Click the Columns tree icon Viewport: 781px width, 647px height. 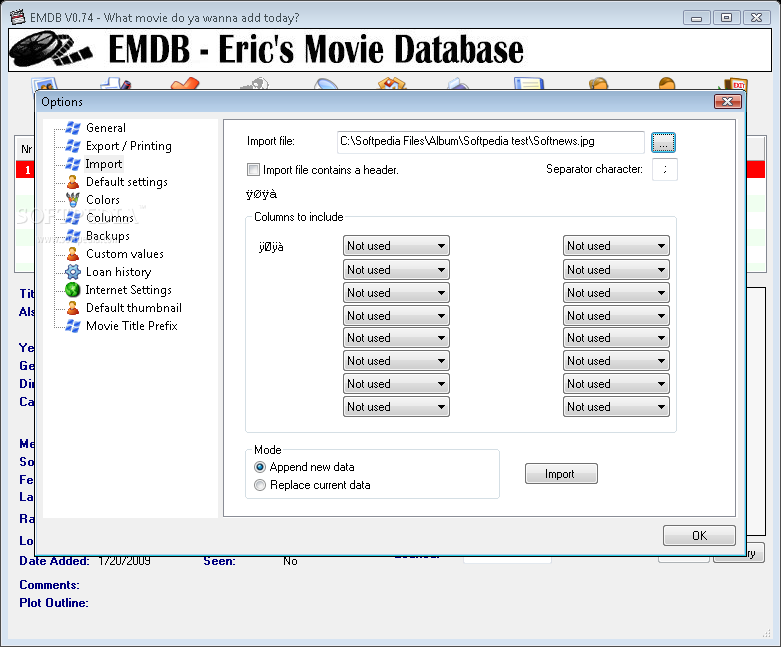pyautogui.click(x=73, y=218)
